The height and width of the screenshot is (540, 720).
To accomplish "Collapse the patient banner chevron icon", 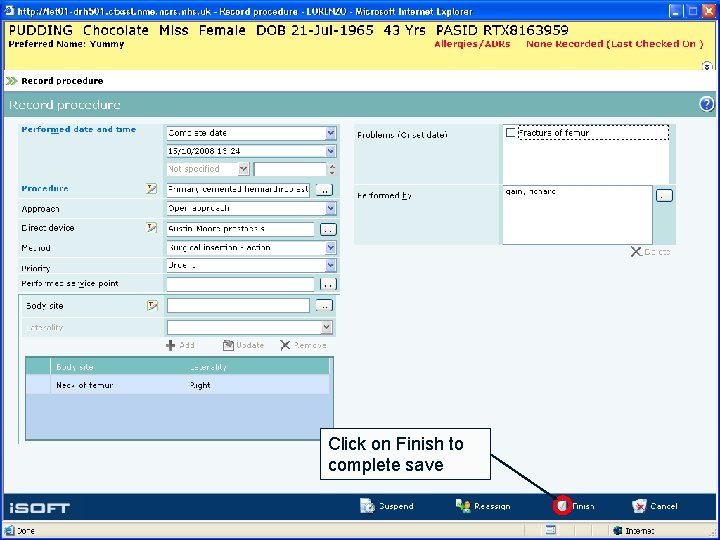I will coord(707,66).
